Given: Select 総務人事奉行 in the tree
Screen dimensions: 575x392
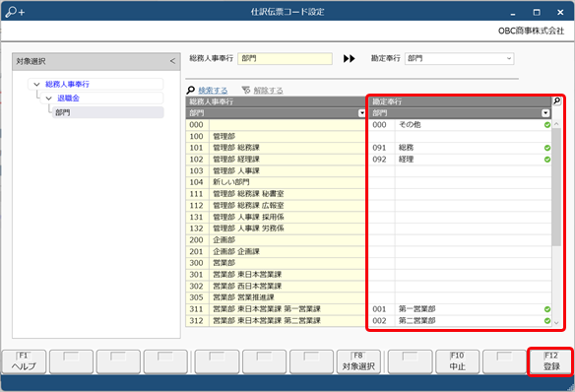Looking at the screenshot, I should click(x=67, y=85).
